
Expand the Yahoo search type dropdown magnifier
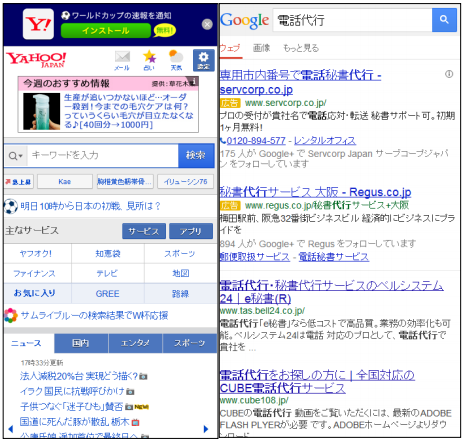coord(15,156)
